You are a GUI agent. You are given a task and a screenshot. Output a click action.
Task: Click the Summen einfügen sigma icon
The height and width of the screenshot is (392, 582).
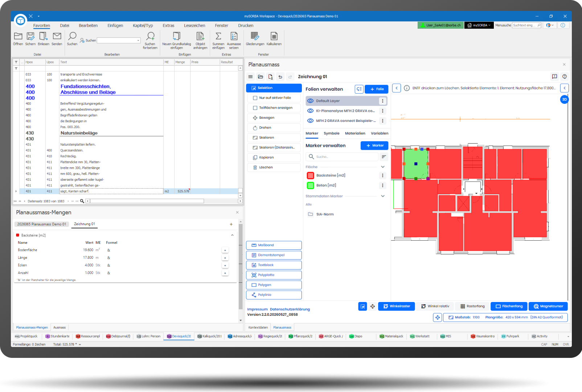tap(218, 36)
